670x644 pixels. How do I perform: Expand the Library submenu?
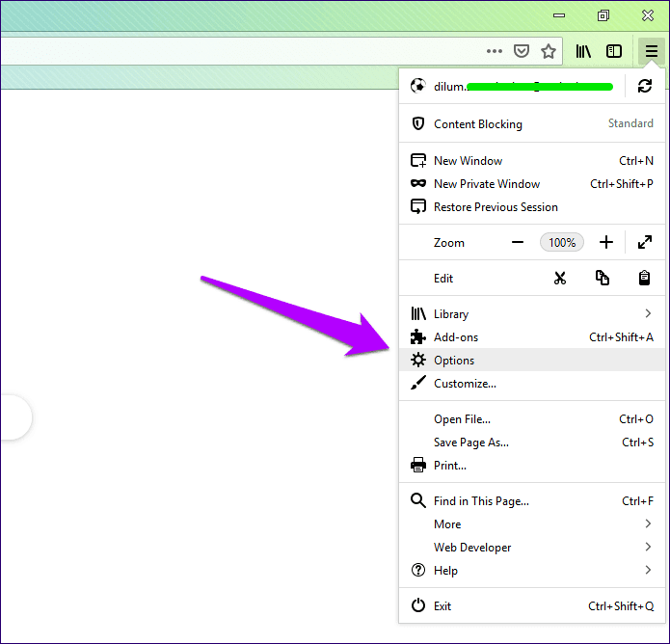(532, 314)
